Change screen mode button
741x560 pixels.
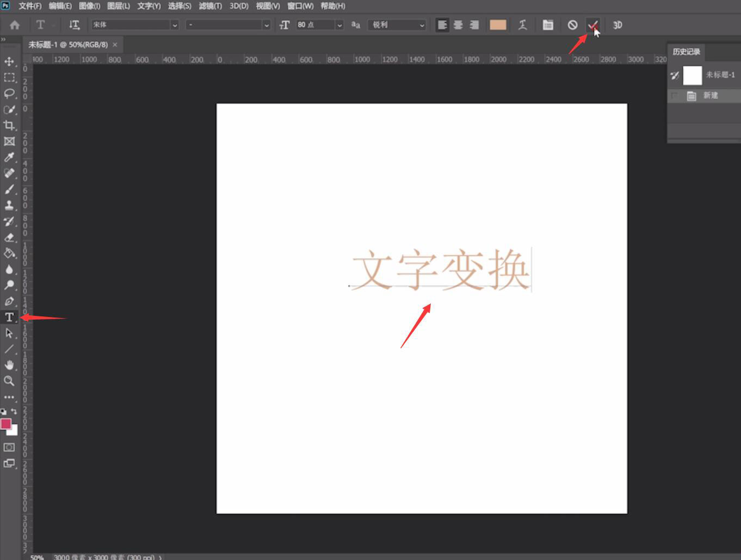(9, 463)
